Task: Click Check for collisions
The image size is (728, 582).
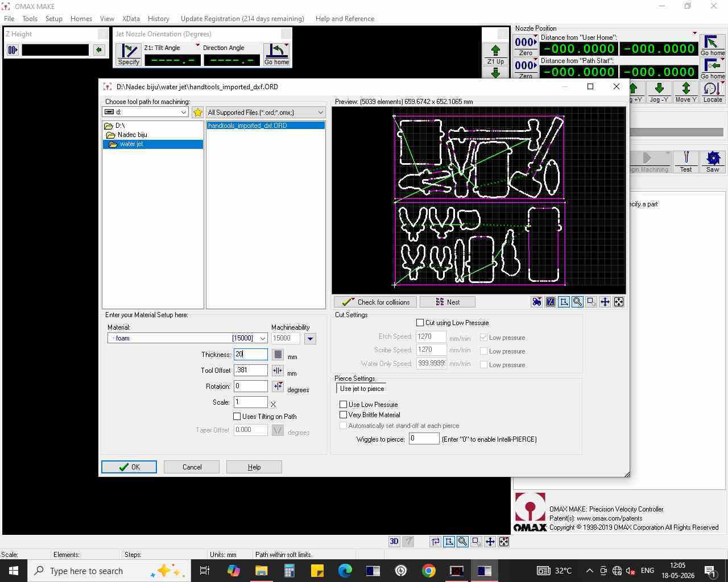Action: click(375, 302)
